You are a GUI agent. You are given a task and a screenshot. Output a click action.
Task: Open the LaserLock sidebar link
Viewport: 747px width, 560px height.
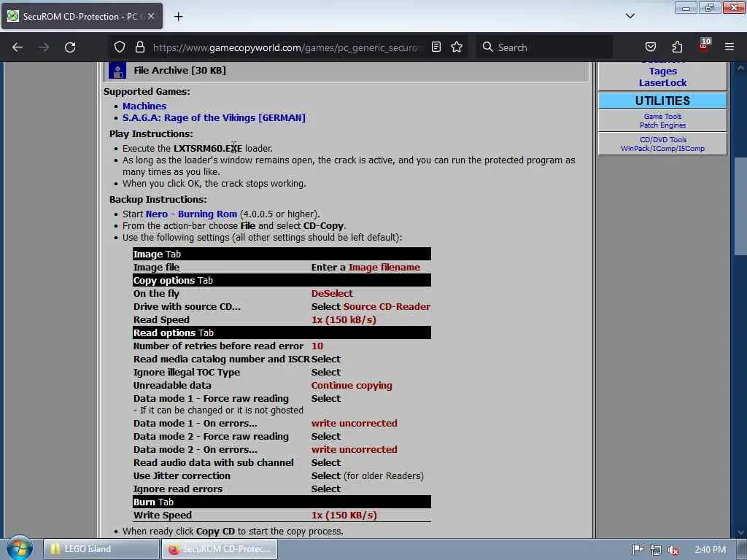(662, 83)
